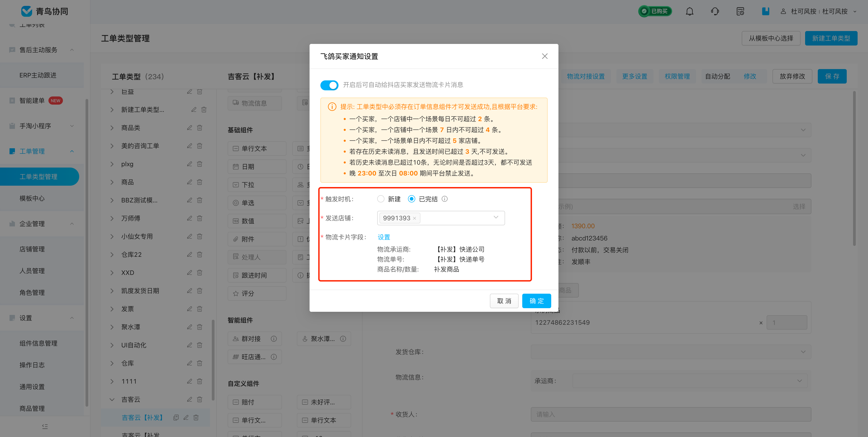Open the customer service headset icon
The height and width of the screenshot is (437, 868).
[x=715, y=12]
